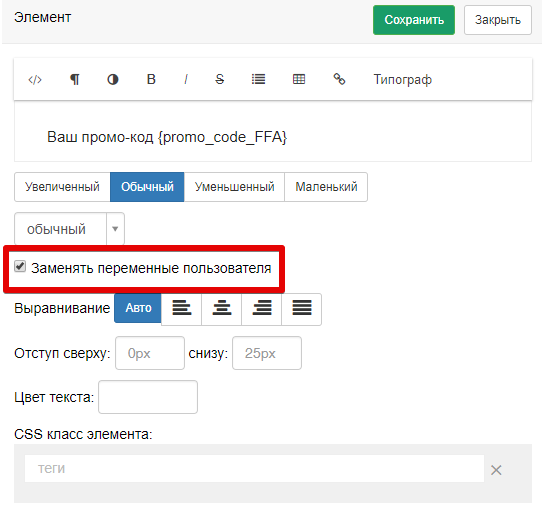Image resolution: width=542 pixels, height=532 pixels.
Task: Click the теги CSS class input
Action: click(x=254, y=469)
